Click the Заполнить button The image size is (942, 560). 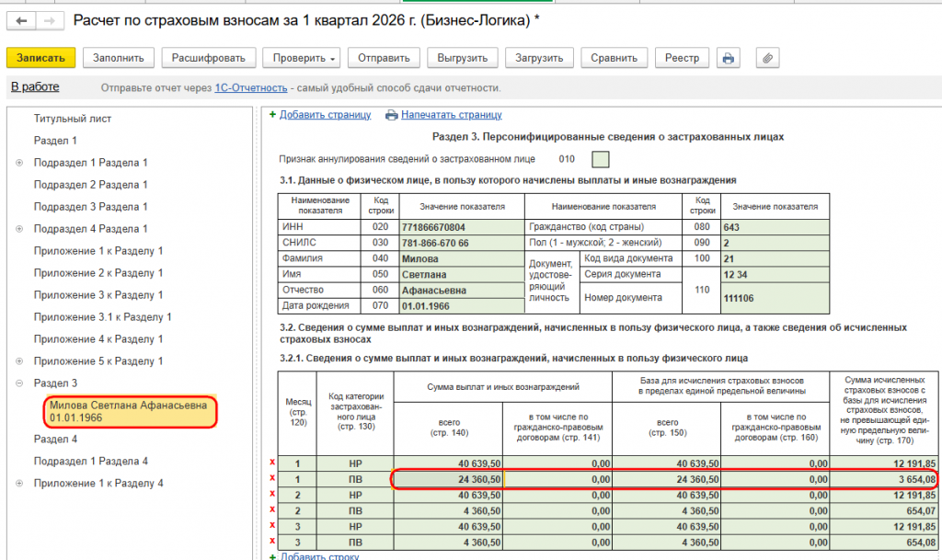click(119, 58)
